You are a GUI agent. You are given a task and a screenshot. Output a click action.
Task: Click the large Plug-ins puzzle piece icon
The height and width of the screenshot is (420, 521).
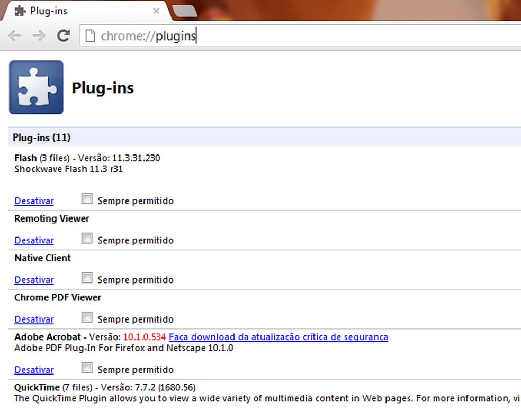point(35,87)
